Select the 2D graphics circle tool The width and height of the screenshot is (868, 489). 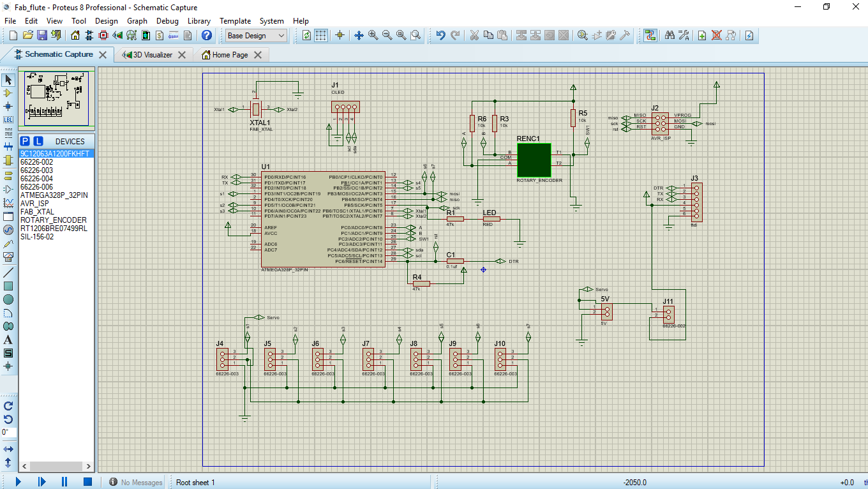8,299
